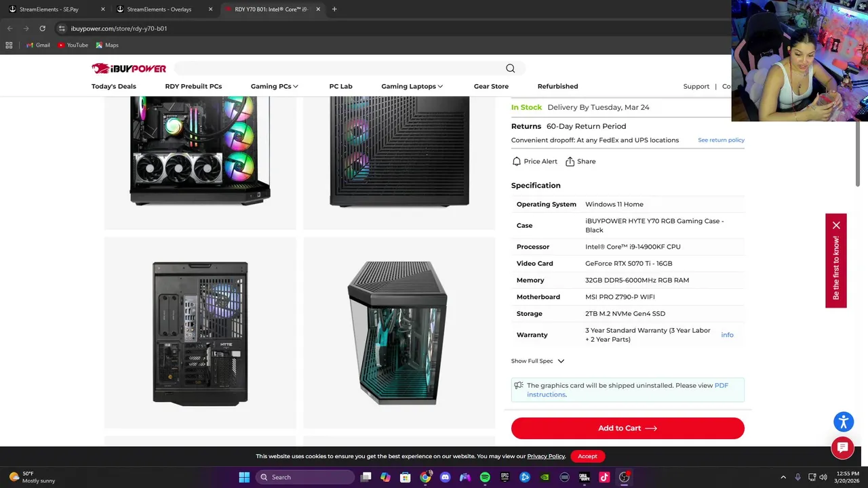Screen dimensions: 868x488
Task: Click the microphone tray icon
Action: click(x=797, y=477)
